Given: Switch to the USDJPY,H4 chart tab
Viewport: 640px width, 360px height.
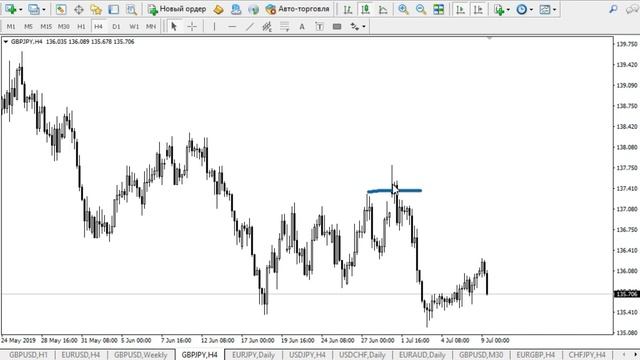Looking at the screenshot, I should pos(307,355).
